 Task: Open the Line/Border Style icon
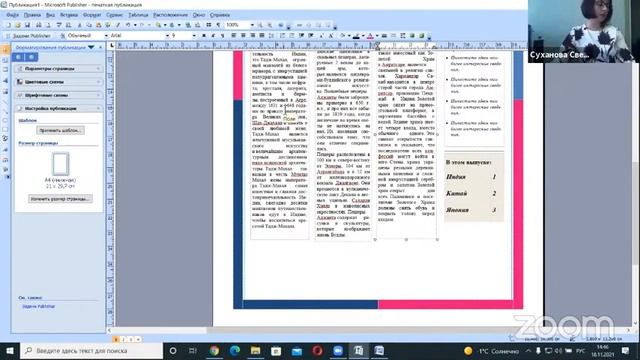[x=384, y=36]
